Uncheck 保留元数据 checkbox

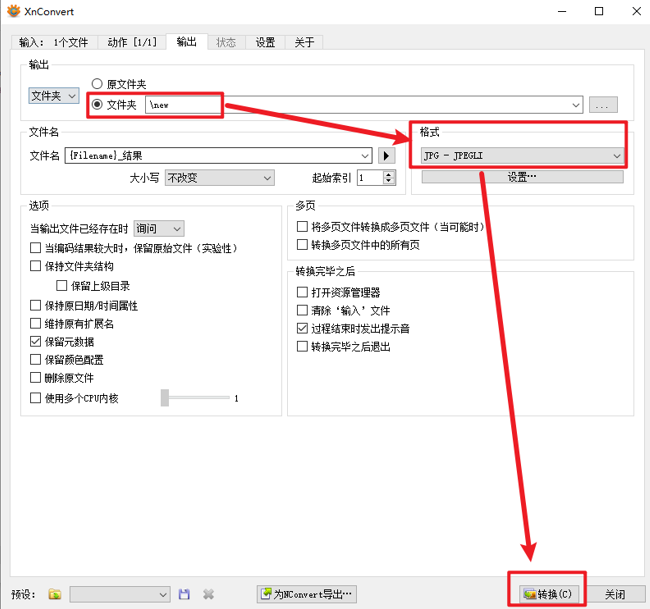click(35, 341)
